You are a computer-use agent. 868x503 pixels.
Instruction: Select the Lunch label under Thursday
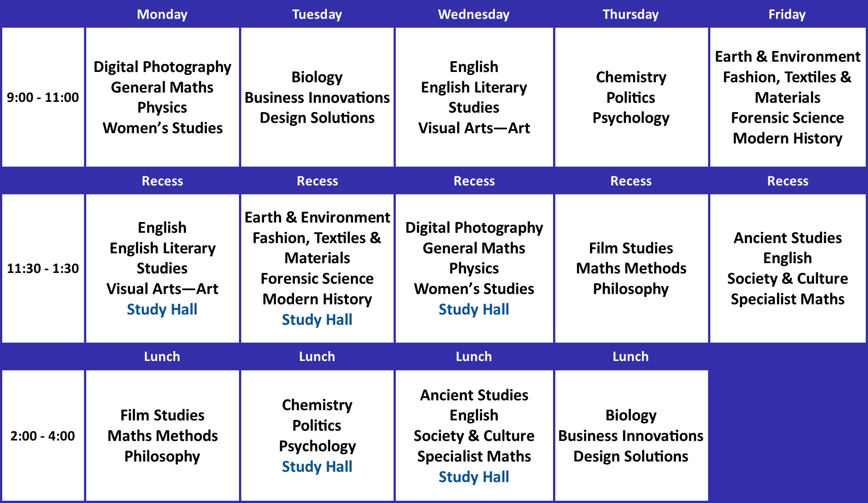[630, 356]
